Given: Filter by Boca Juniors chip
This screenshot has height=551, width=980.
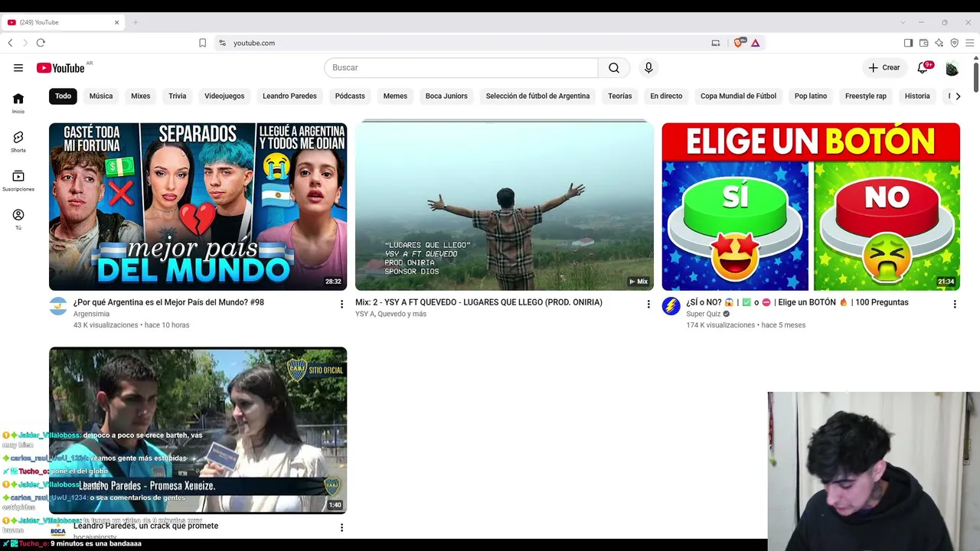Looking at the screenshot, I should [446, 96].
